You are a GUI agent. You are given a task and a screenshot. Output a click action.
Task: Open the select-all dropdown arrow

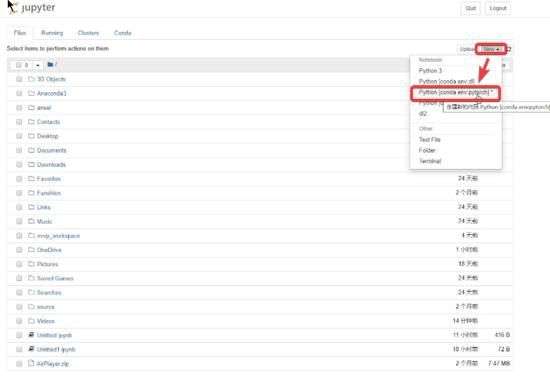click(38, 65)
